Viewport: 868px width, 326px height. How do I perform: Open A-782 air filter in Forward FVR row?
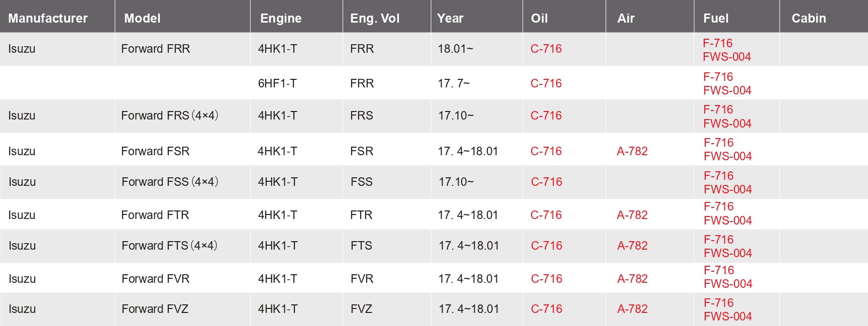[x=632, y=279]
